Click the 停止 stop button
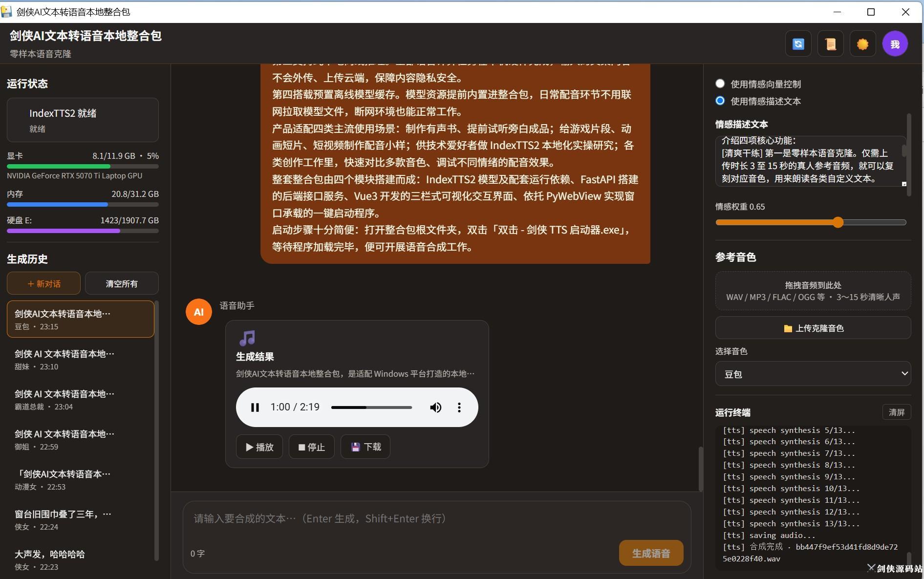This screenshot has width=924, height=579. [x=311, y=447]
